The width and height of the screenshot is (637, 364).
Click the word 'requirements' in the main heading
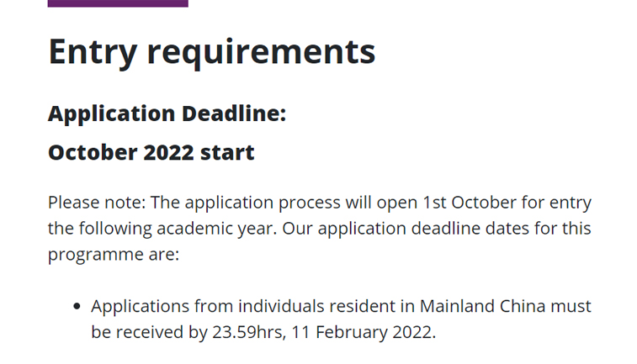pos(261,51)
